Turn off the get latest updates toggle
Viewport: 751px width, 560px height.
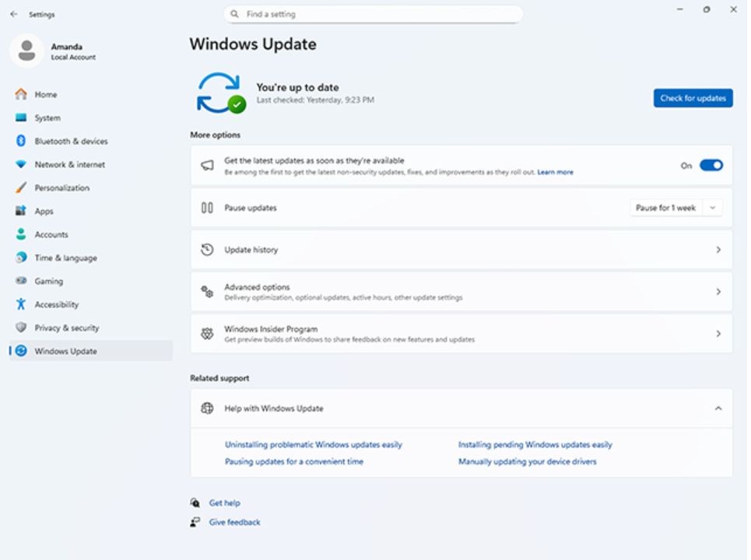711,165
